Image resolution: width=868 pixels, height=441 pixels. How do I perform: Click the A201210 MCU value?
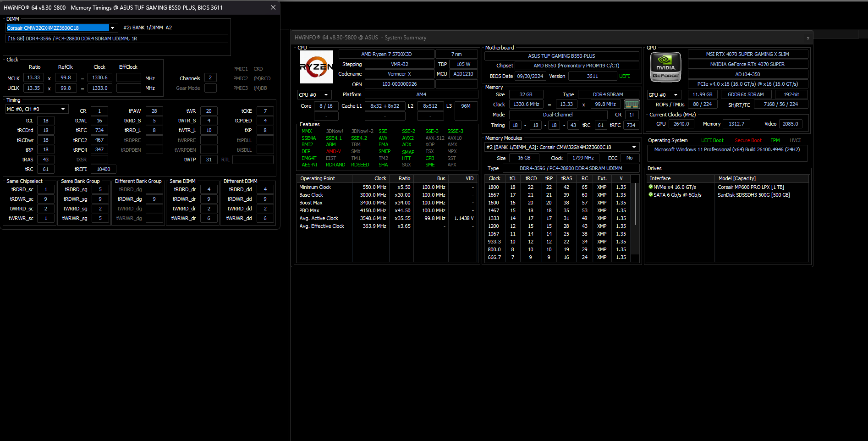click(463, 74)
